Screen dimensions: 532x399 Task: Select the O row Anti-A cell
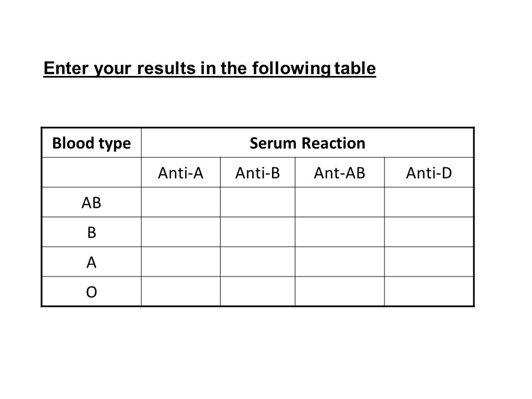coord(181,291)
